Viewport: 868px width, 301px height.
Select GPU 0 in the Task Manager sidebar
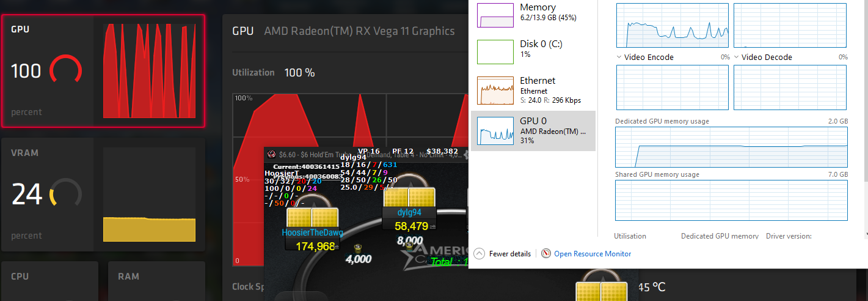coord(533,130)
